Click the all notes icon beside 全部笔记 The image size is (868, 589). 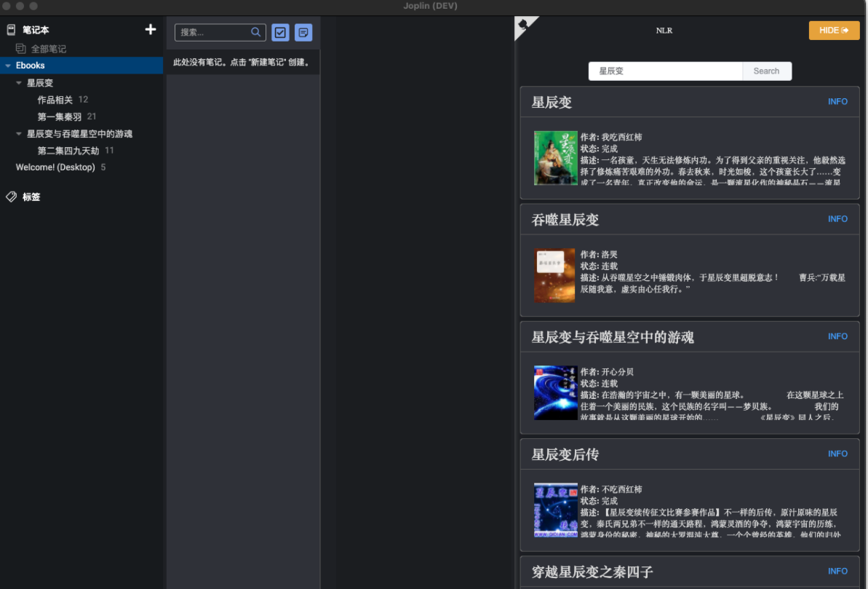[20, 49]
